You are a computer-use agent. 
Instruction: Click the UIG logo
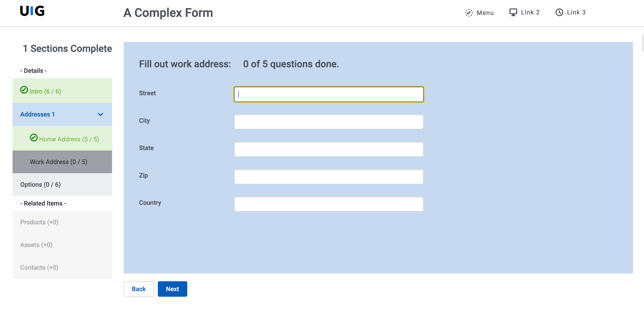(32, 11)
